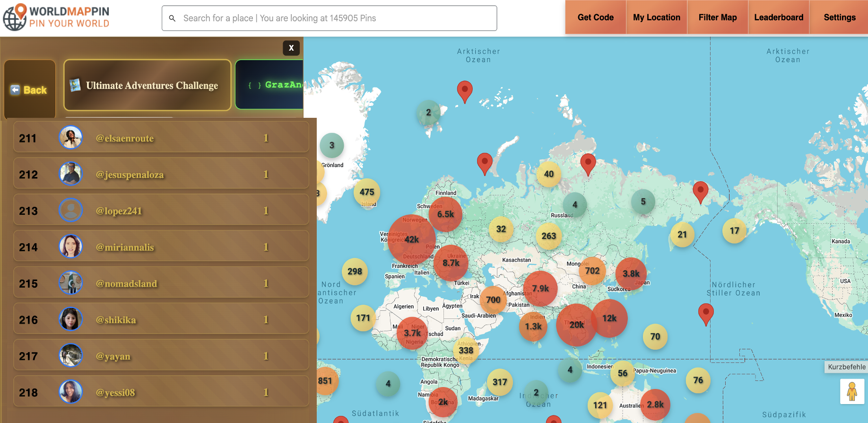Open the 298 cluster in the Atlantic
868x423 pixels.
pos(355,271)
